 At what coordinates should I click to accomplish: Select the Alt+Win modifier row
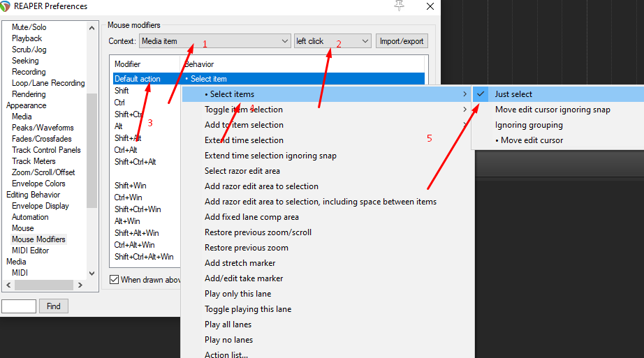127,221
